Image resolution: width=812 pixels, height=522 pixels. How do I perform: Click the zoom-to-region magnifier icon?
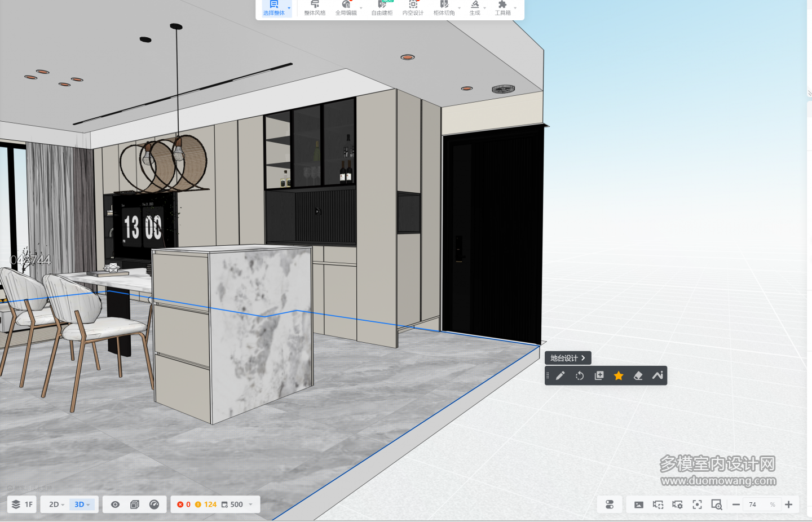click(x=717, y=505)
